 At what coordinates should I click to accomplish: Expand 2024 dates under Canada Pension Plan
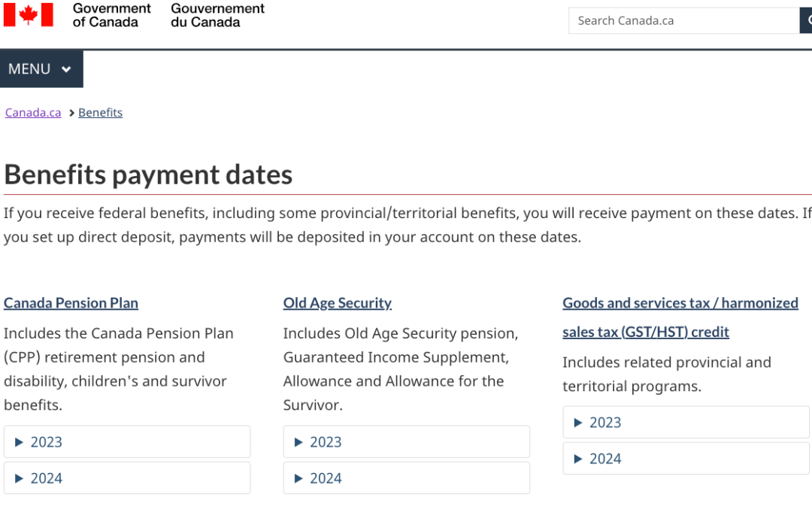[x=126, y=478]
